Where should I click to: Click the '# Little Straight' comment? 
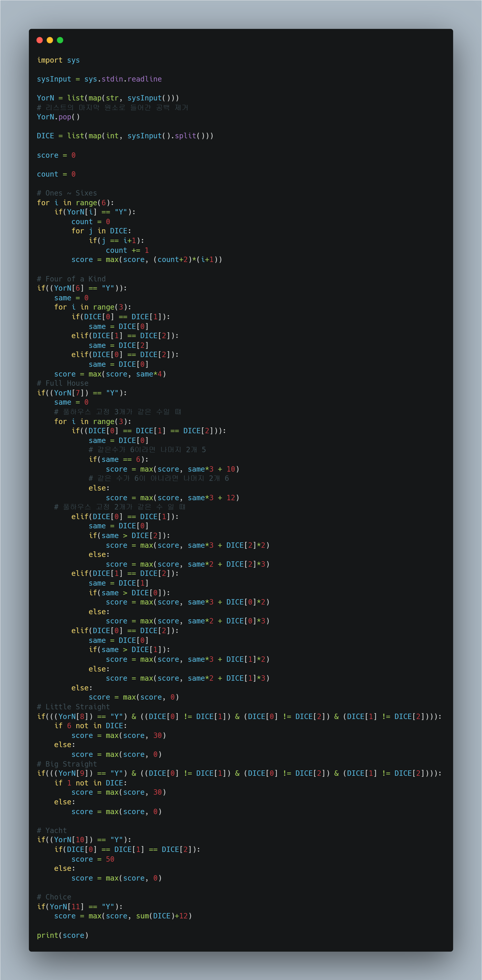pos(73,706)
